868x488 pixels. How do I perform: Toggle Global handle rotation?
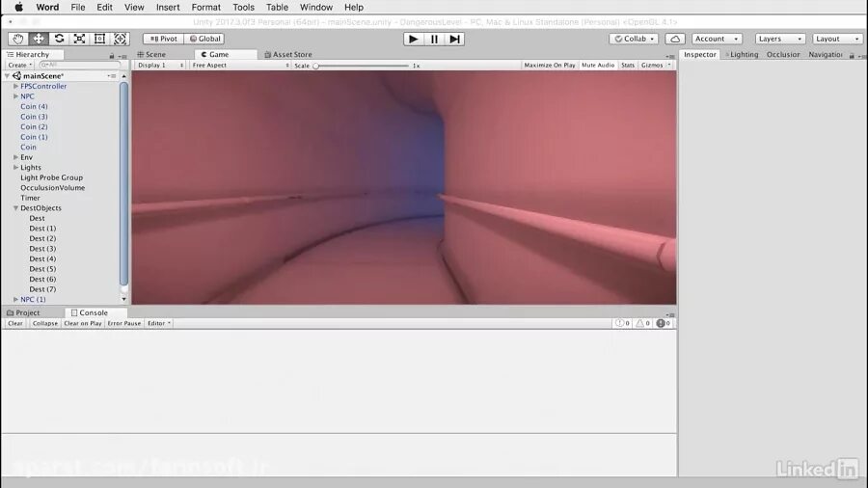point(204,39)
